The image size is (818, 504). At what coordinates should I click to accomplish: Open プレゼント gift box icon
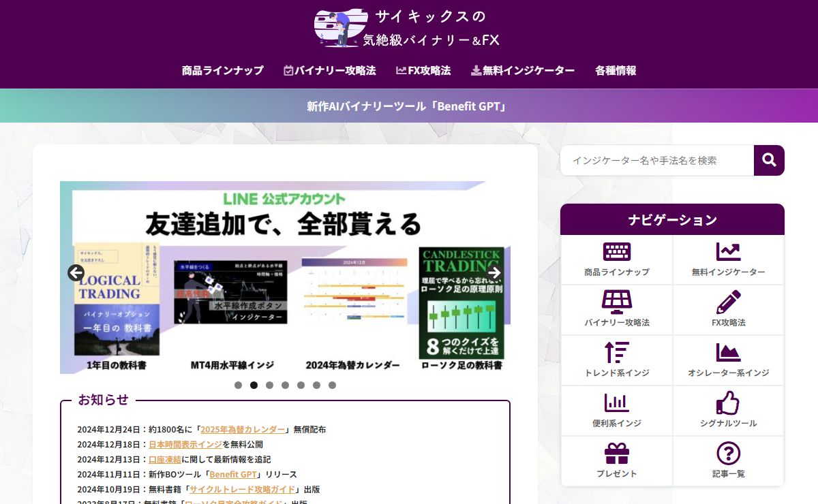pyautogui.click(x=617, y=454)
